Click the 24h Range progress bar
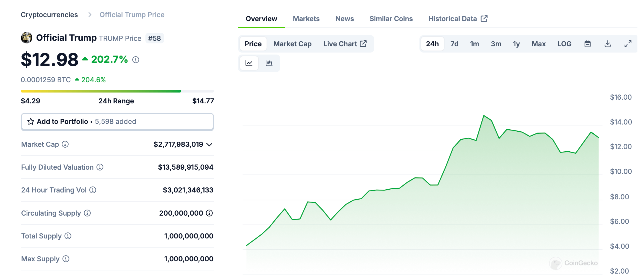This screenshot has width=644, height=277. 117,91
